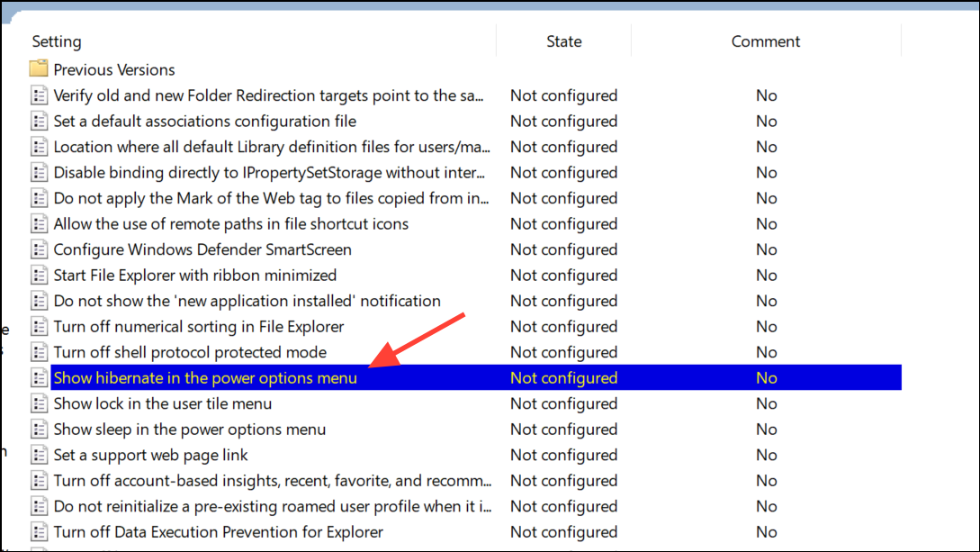Screen dimensions: 980x552
Task: Click policy icon for 'Set a default associations configuration file'
Action: coord(39,121)
